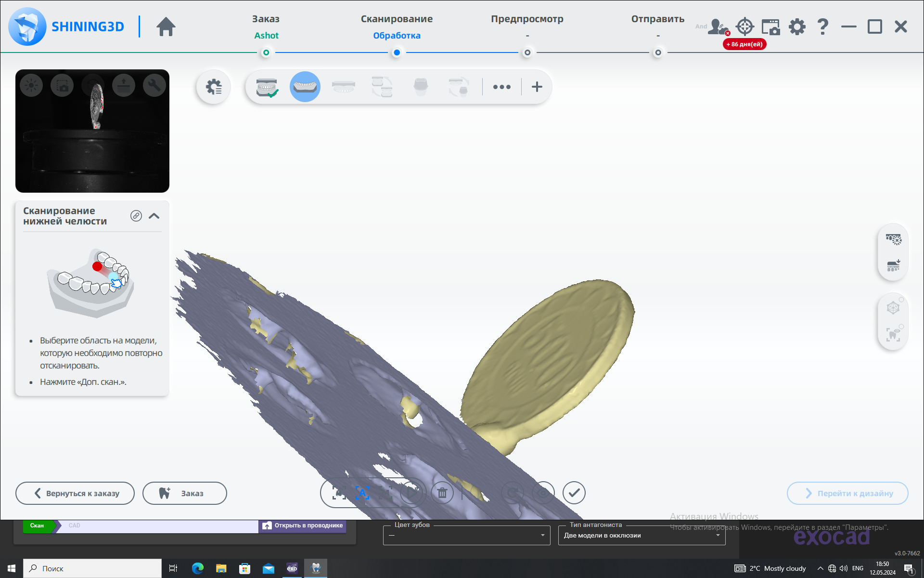Viewport: 924px width, 578px height.
Task: Return to order with Вернуться к заказу
Action: pyautogui.click(x=75, y=493)
